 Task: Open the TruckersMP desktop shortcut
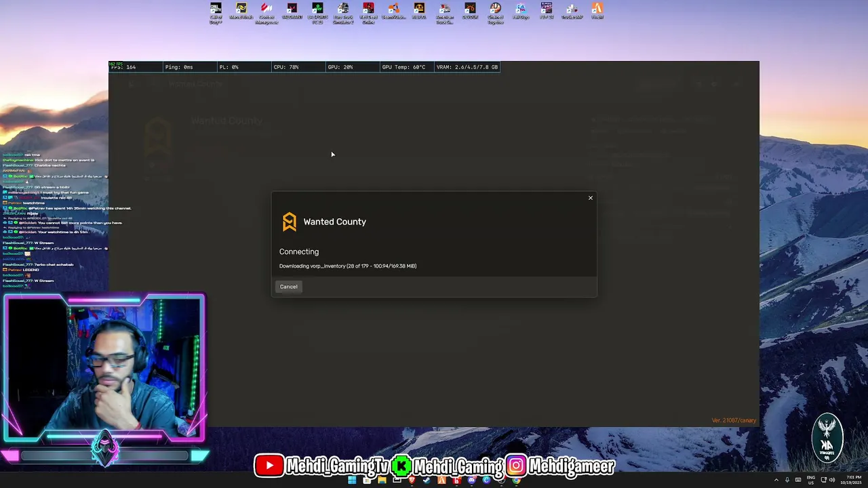click(572, 12)
